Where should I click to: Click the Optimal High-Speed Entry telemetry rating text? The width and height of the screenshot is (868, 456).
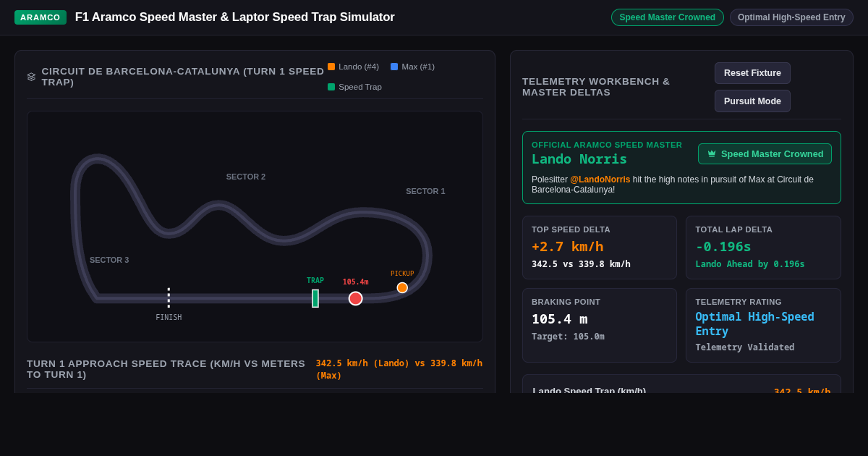(x=754, y=324)
